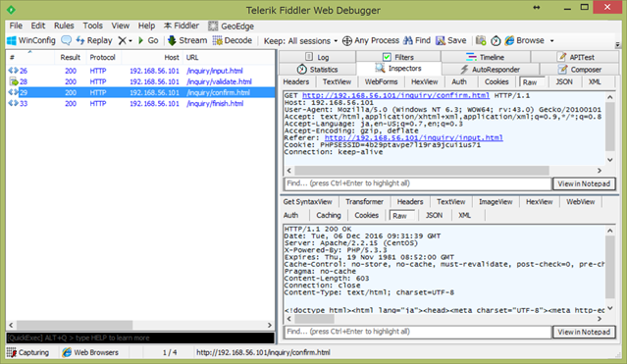
Task: Open the confirm.html request URL link
Action: point(395,95)
